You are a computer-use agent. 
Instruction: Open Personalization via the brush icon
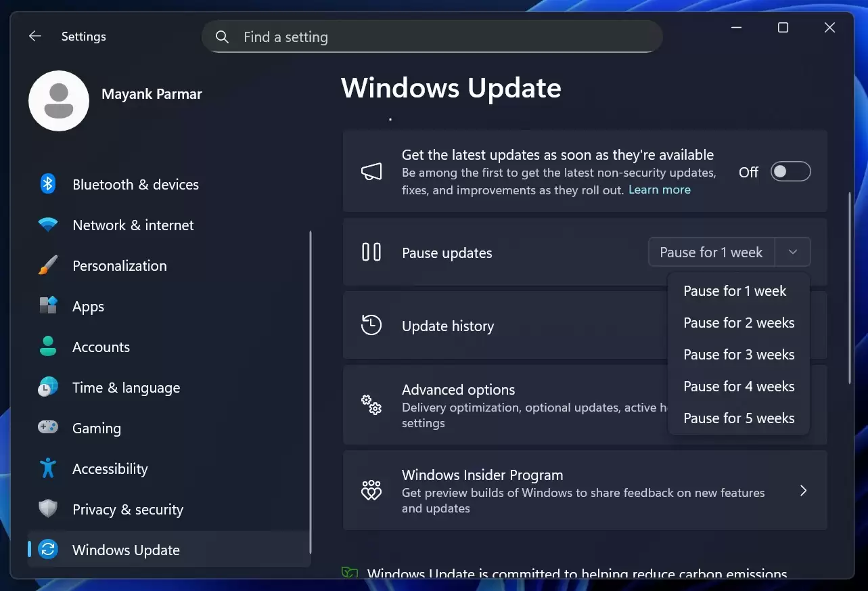point(47,265)
